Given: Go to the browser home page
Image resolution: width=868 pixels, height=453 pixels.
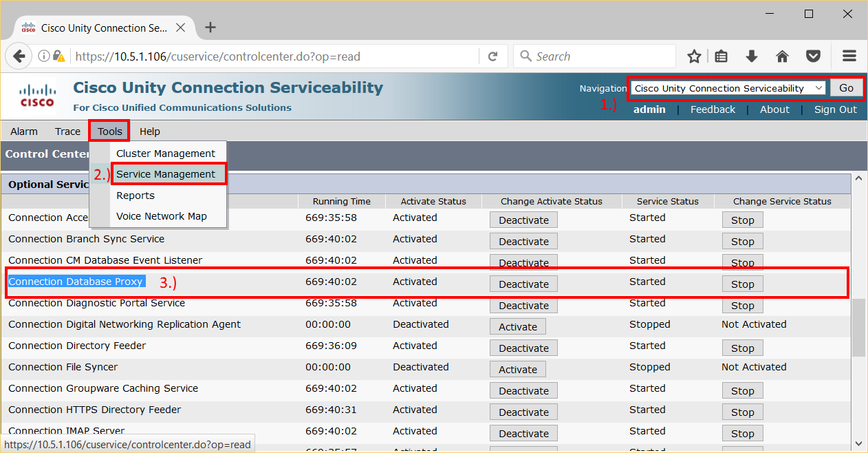Looking at the screenshot, I should point(782,56).
